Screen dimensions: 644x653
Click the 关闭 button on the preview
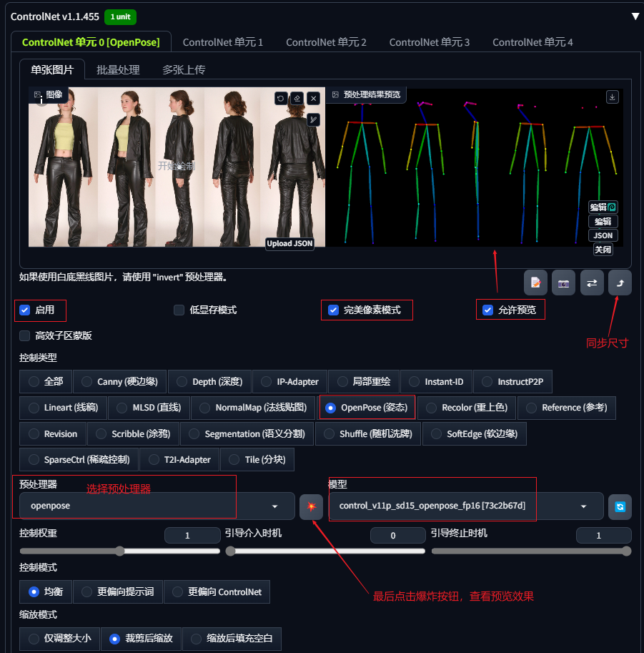pyautogui.click(x=603, y=250)
